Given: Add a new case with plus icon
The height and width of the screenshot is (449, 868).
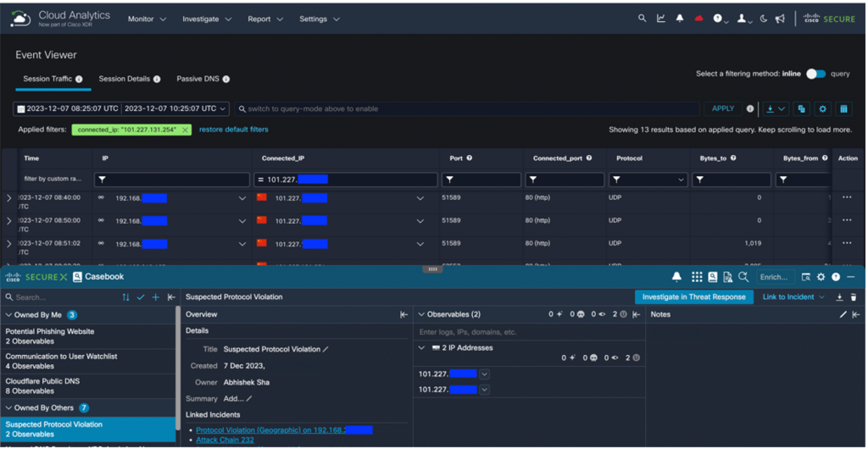Looking at the screenshot, I should (x=155, y=297).
